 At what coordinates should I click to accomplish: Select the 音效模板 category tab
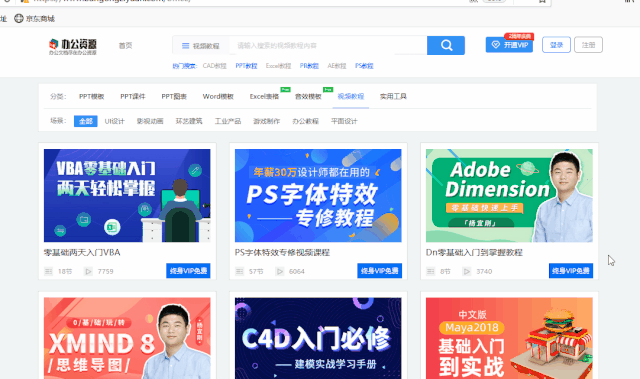click(308, 97)
